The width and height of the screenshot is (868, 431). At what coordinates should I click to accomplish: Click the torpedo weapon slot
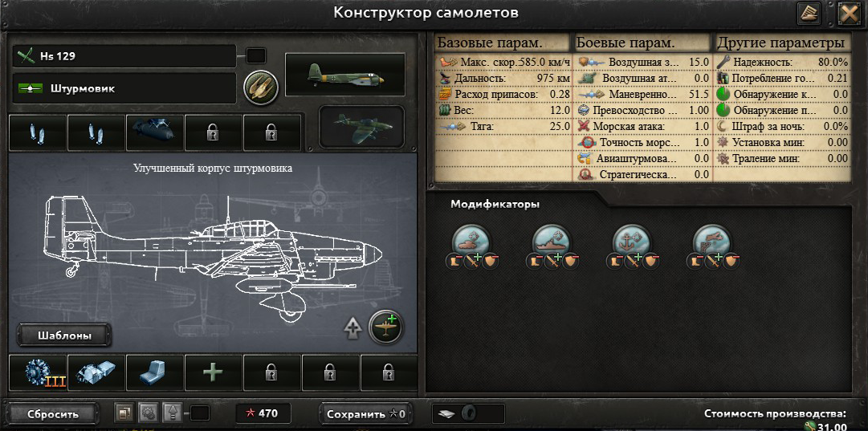pyautogui.click(x=155, y=132)
